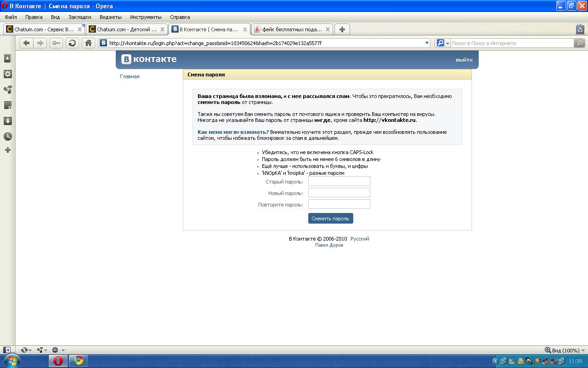The image size is (588, 368).
Task: Open the Закладки menu
Action: click(x=79, y=17)
